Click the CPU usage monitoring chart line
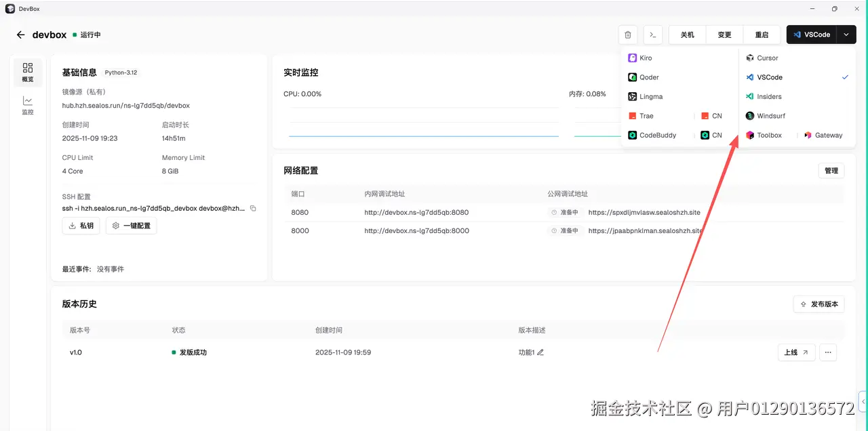 (x=424, y=136)
